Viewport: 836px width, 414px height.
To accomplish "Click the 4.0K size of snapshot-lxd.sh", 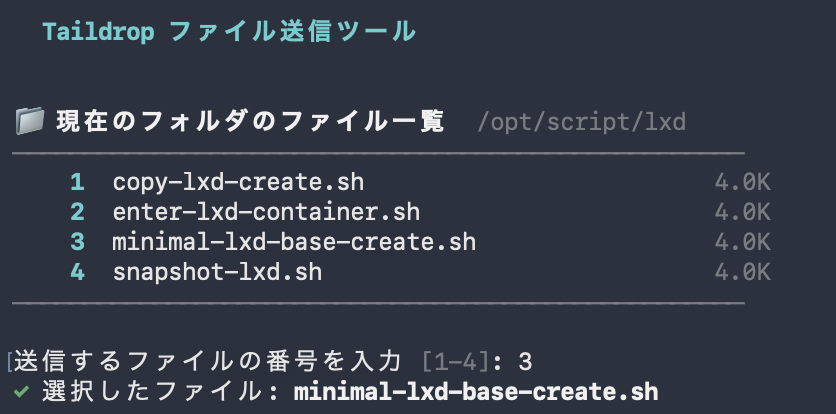I will 741,272.
